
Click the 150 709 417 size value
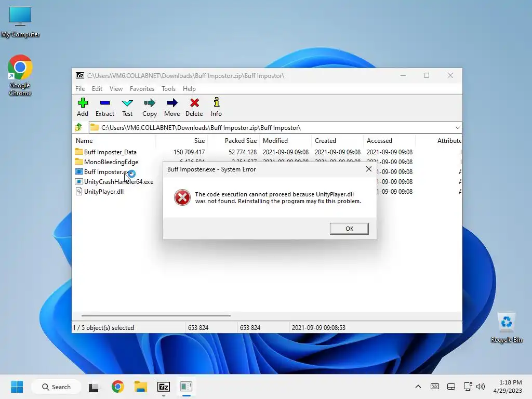pos(189,152)
